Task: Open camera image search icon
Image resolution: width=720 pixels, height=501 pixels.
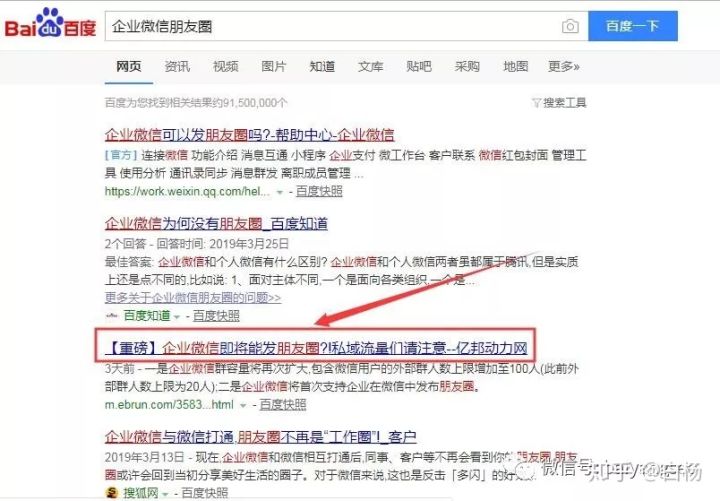Action: 570,27
